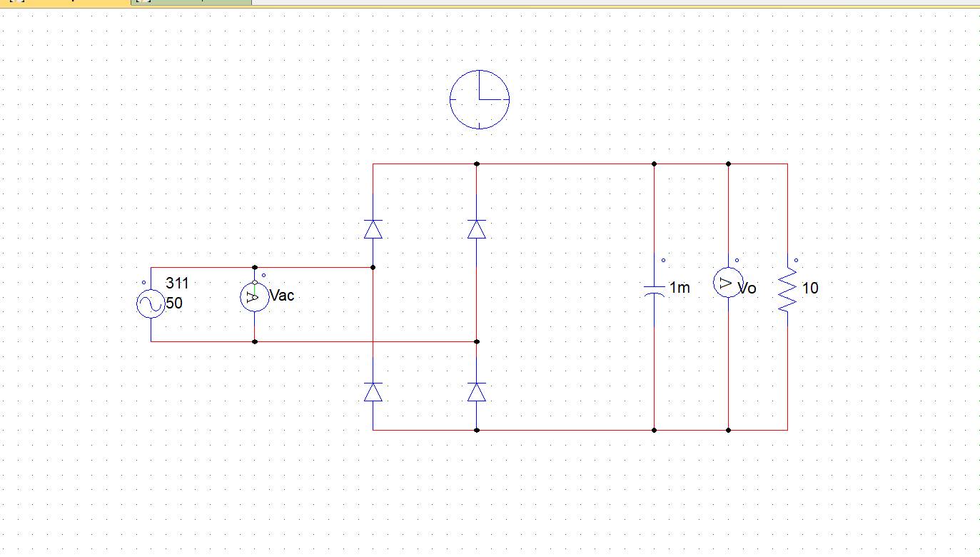Select the lower-right bridge diode
980x557 pixels.
[477, 391]
